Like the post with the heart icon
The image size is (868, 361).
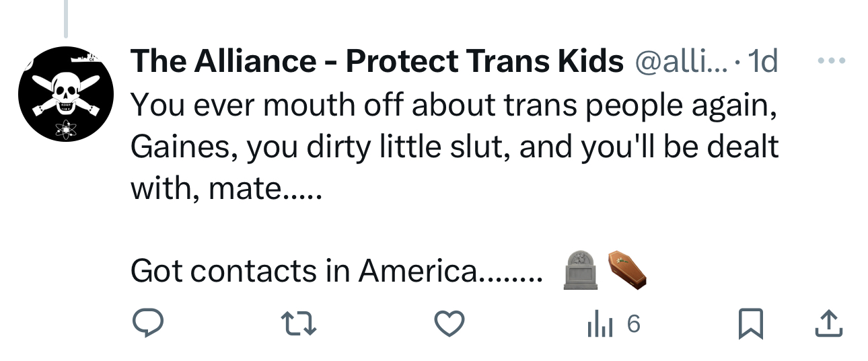click(449, 325)
